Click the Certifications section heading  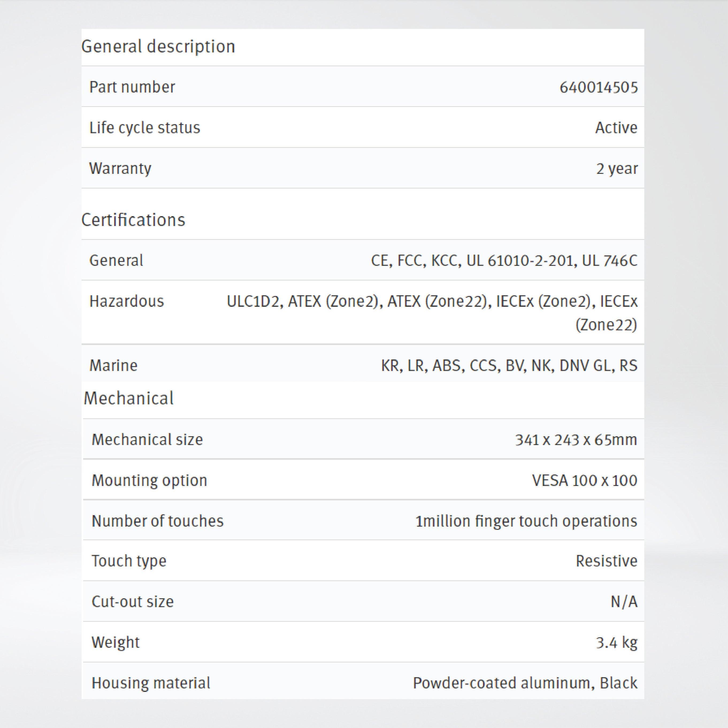coord(133,220)
